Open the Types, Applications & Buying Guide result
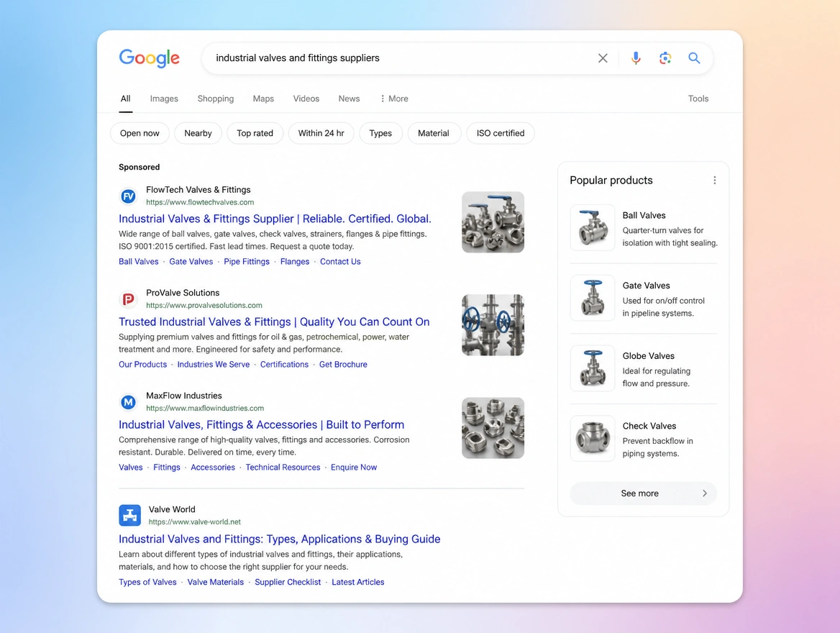The width and height of the screenshot is (840, 633). pyautogui.click(x=280, y=539)
